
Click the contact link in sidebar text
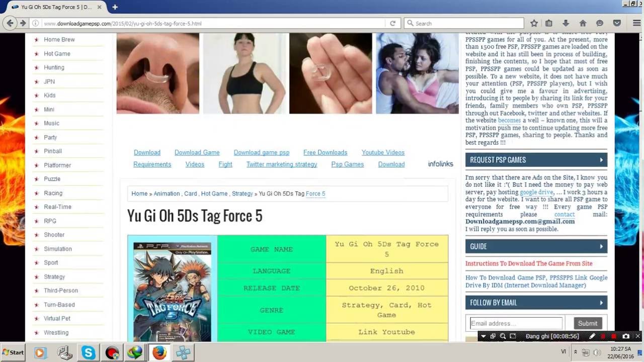pyautogui.click(x=565, y=214)
